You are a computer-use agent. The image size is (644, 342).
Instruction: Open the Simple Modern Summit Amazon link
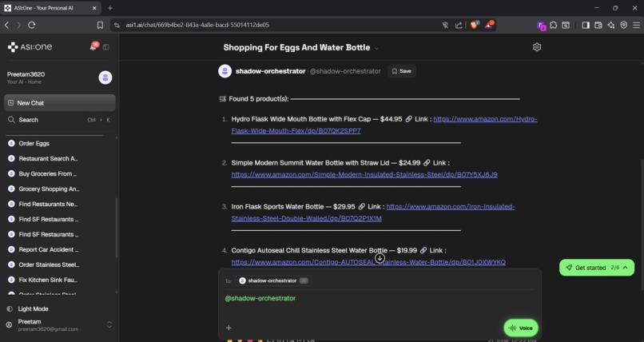click(364, 174)
